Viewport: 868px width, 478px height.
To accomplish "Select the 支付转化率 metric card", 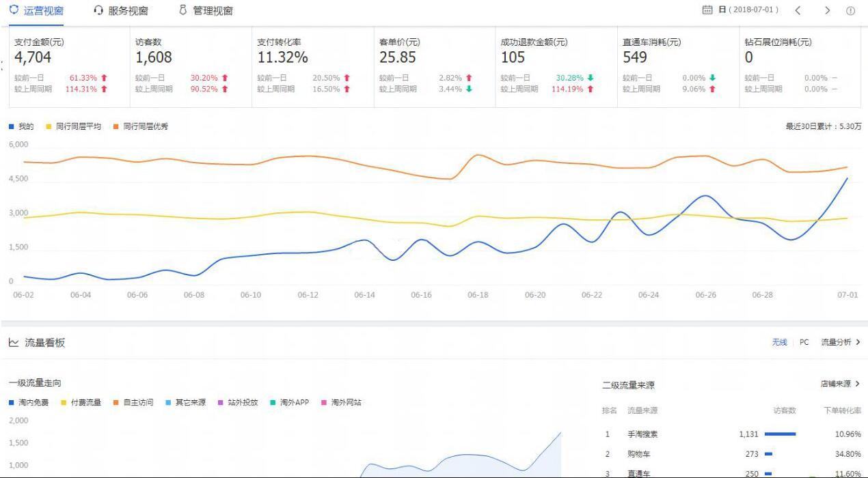I will [313, 67].
